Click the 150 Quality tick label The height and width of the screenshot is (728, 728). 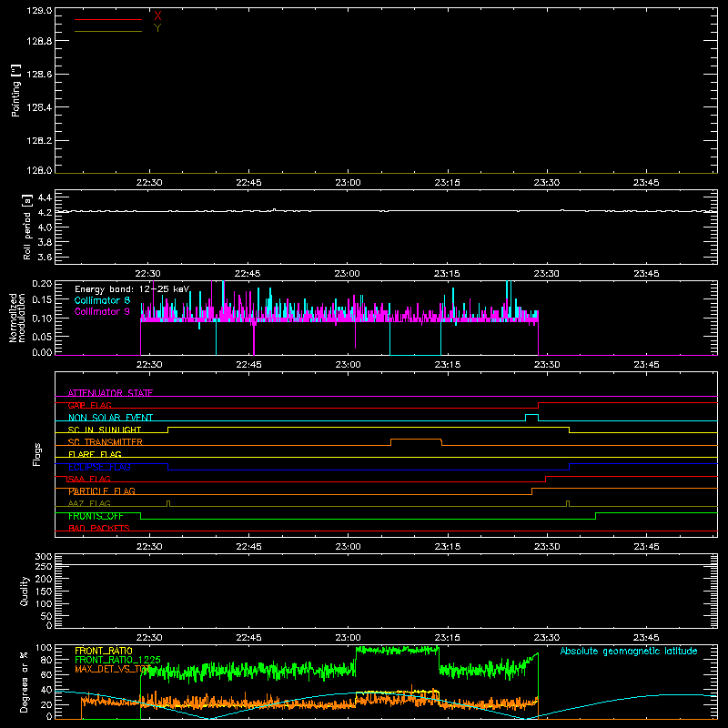pyautogui.click(x=44, y=592)
